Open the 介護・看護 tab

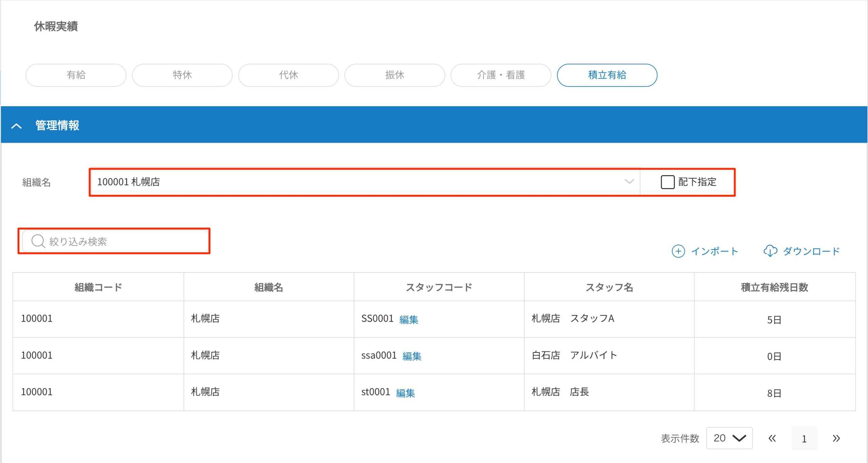501,75
